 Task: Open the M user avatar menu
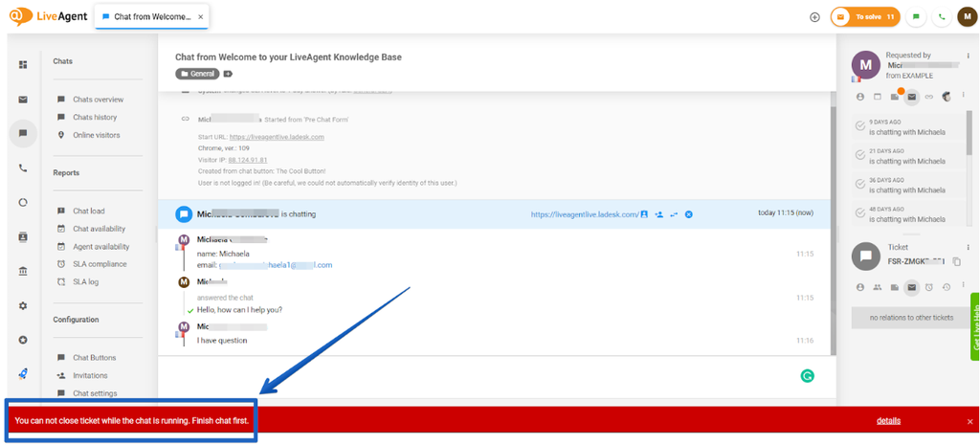pos(967,16)
